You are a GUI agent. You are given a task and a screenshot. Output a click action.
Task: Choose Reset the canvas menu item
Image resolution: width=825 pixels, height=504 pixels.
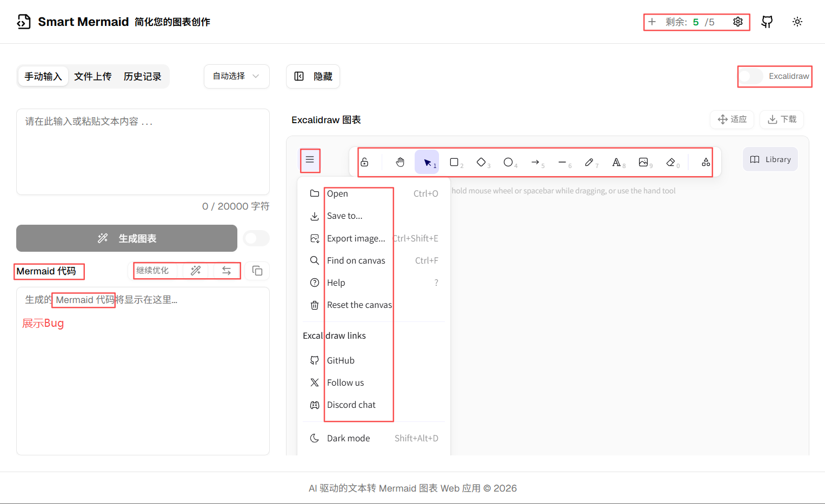pyautogui.click(x=374, y=305)
